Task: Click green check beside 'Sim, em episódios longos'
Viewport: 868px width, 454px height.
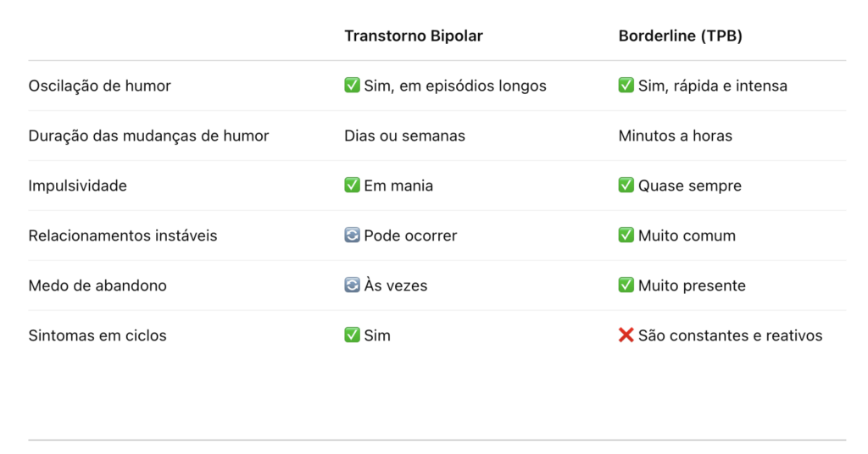Action: tap(352, 86)
